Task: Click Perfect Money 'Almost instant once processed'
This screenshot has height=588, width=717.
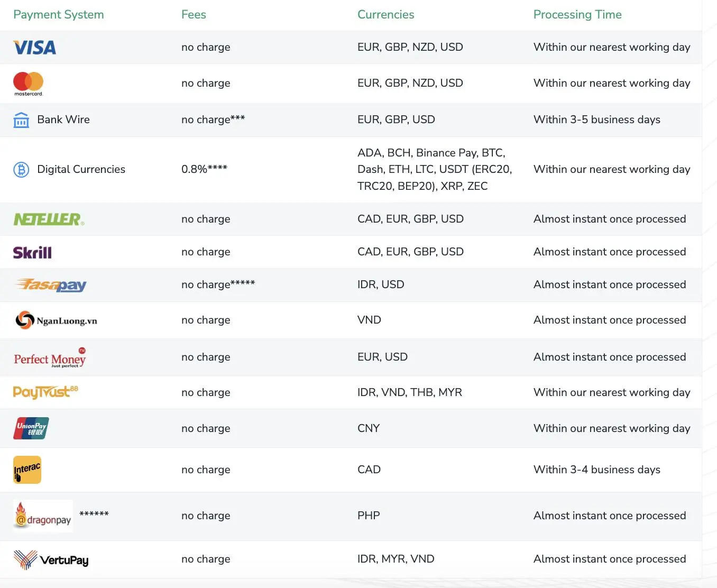Action: pos(610,357)
